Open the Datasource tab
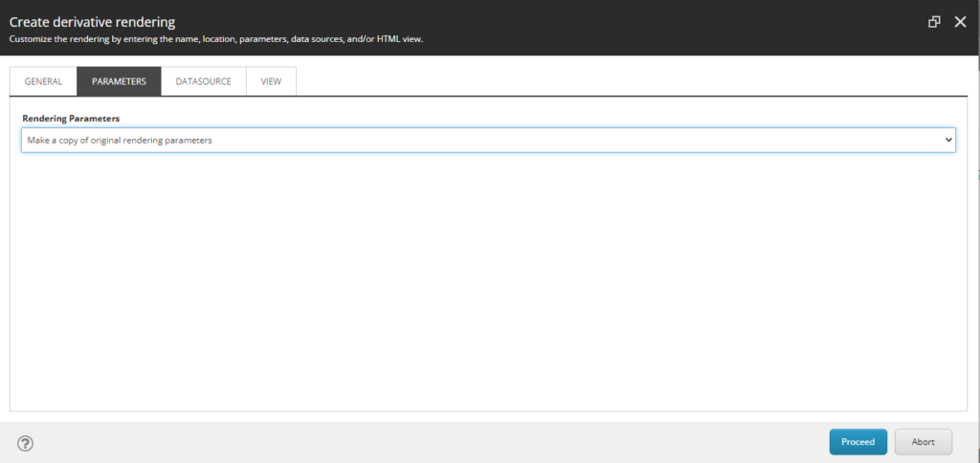 [203, 81]
